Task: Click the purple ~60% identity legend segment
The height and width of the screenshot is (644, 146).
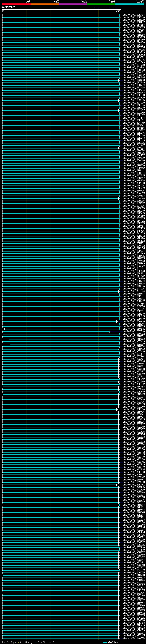Action: [x=73, y=4]
